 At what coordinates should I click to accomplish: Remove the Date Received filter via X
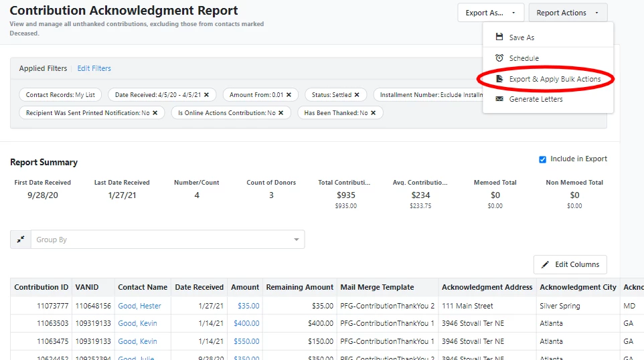pyautogui.click(x=207, y=95)
